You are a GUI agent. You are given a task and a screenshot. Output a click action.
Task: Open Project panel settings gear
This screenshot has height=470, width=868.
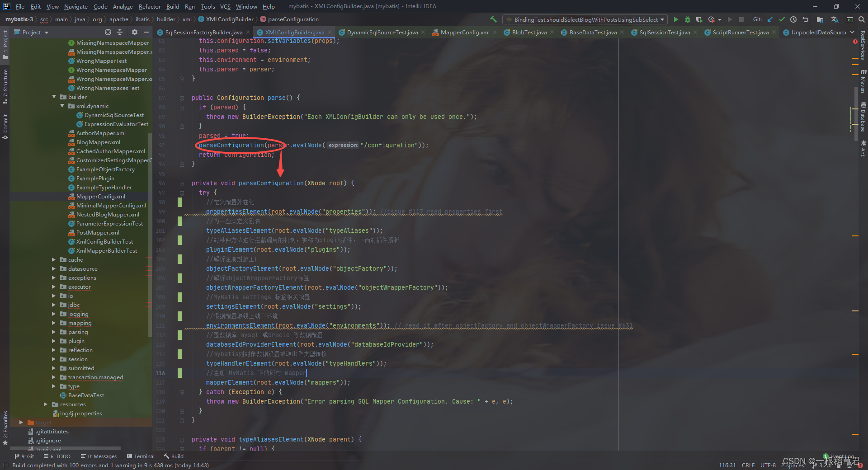point(134,32)
